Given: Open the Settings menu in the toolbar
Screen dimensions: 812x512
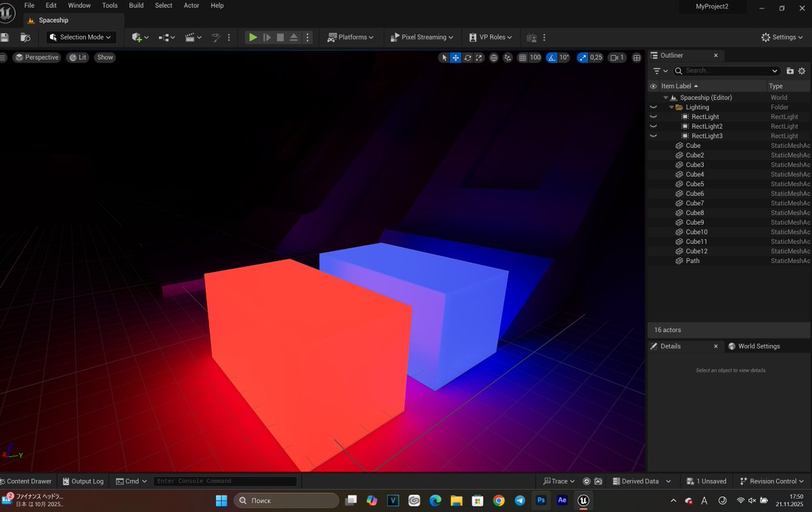Looking at the screenshot, I should 782,37.
